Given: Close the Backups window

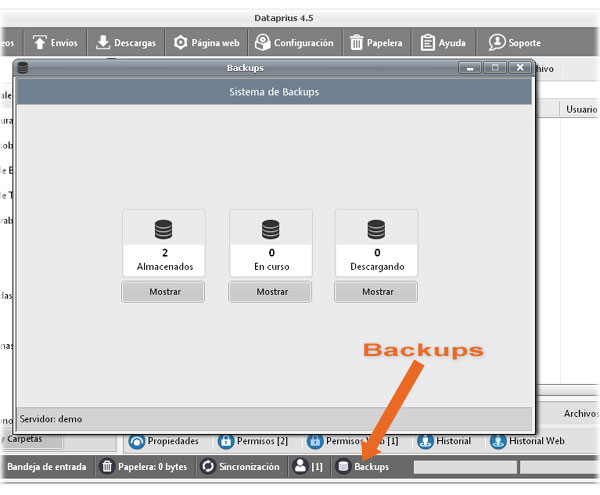Looking at the screenshot, I should pos(520,68).
